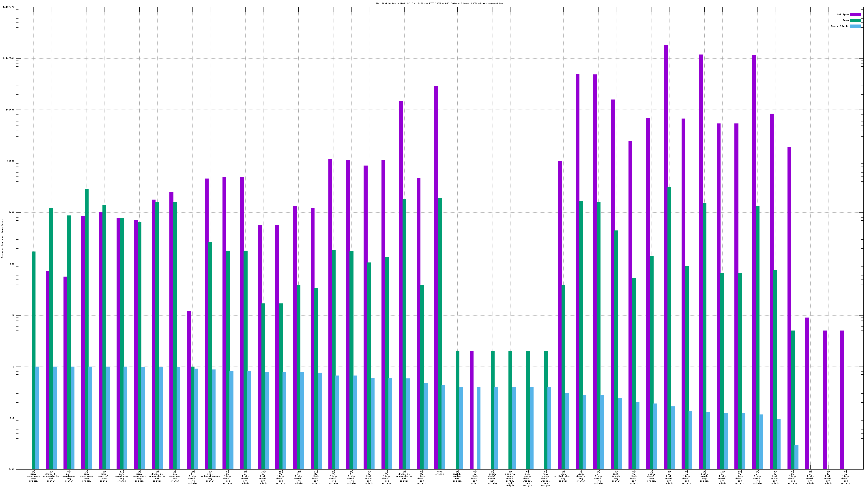Click the 1x10^{6} y-axis tick label
868x488 pixels.
[x=8, y=58]
